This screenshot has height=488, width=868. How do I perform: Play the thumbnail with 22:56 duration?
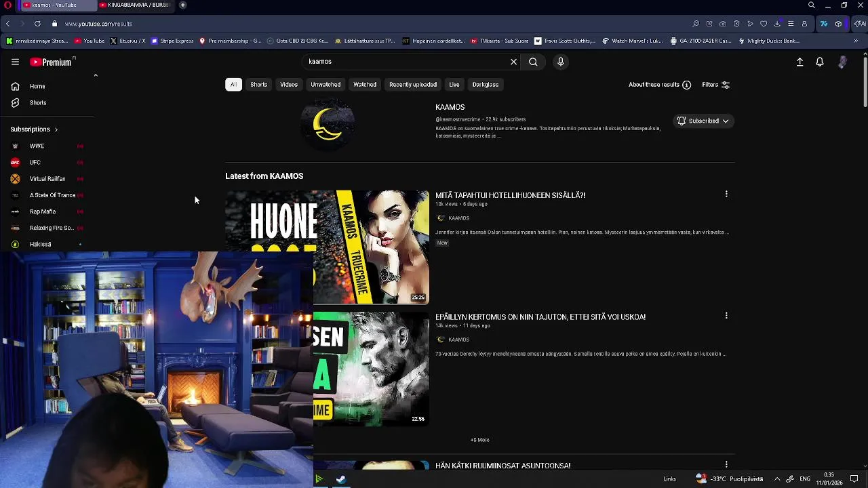[x=371, y=369]
